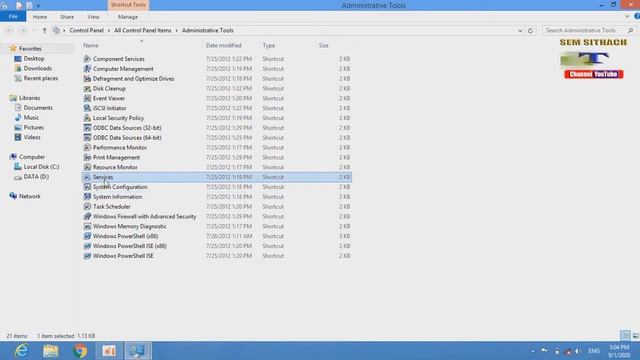Viewport: 640px width, 360px height.
Task: Select Defragment and Optimize Drives icon
Action: pyautogui.click(x=87, y=78)
